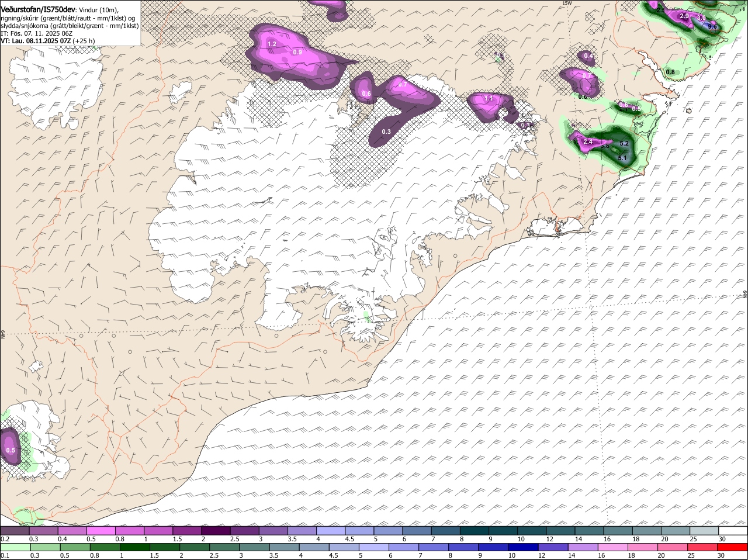The width and height of the screenshot is (748, 560).
Task: Click the 0.2 label in the upper legend
Action: click(5, 539)
